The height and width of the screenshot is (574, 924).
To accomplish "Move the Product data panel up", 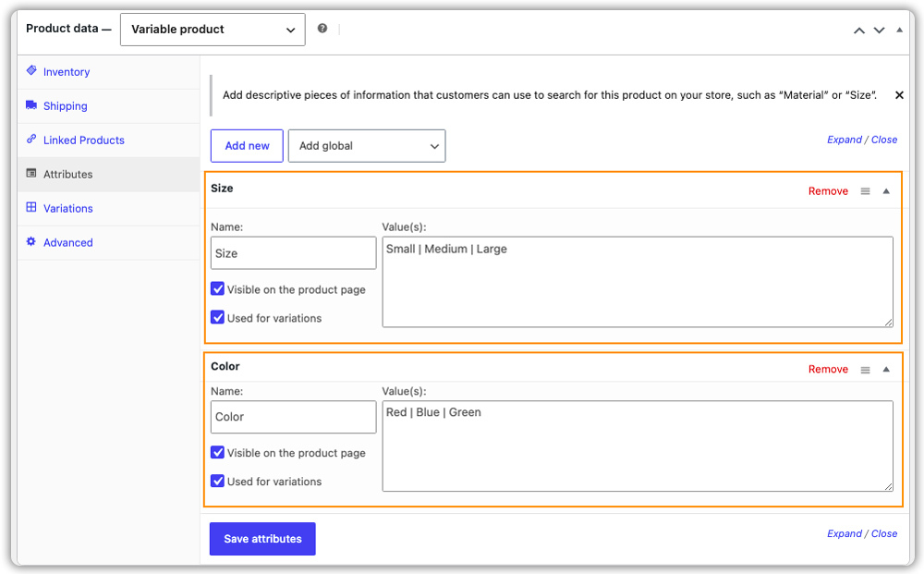I will [x=859, y=31].
